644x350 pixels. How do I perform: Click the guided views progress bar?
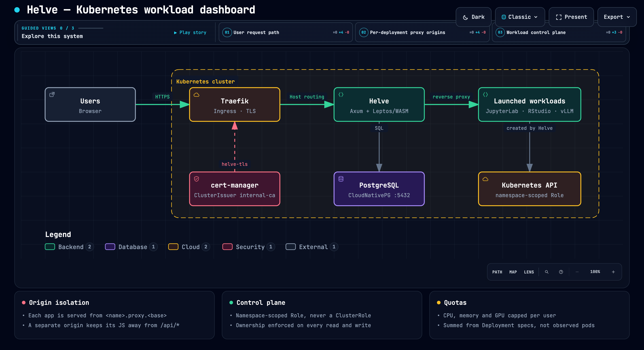pos(91,28)
